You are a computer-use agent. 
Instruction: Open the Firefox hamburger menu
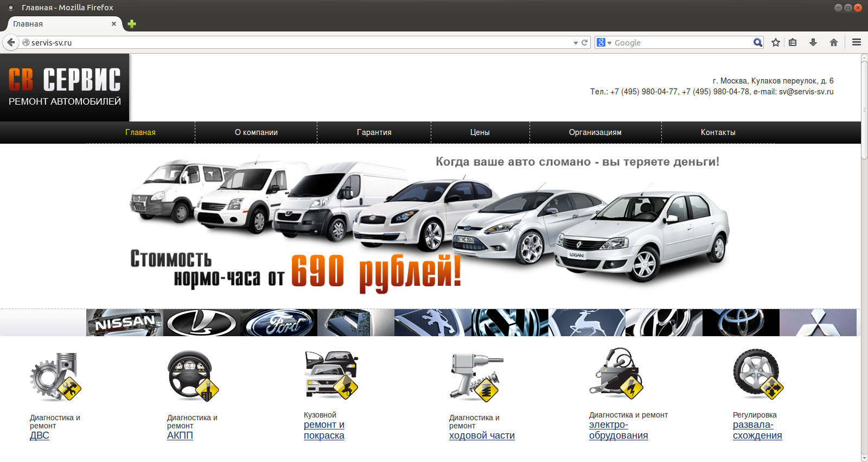coord(857,42)
